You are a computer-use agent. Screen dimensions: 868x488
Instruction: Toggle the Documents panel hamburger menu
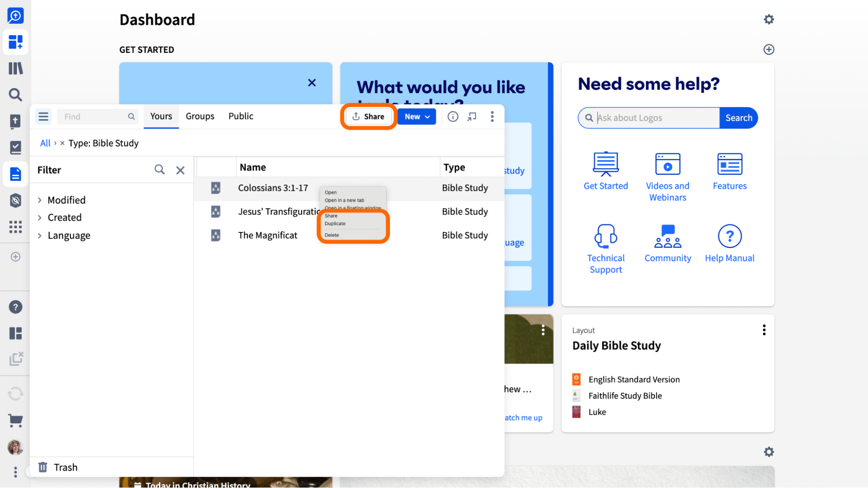pyautogui.click(x=43, y=116)
